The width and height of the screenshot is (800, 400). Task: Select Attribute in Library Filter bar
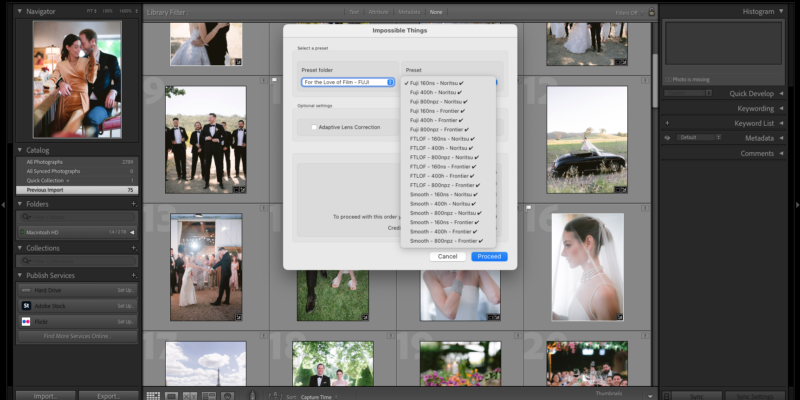379,12
